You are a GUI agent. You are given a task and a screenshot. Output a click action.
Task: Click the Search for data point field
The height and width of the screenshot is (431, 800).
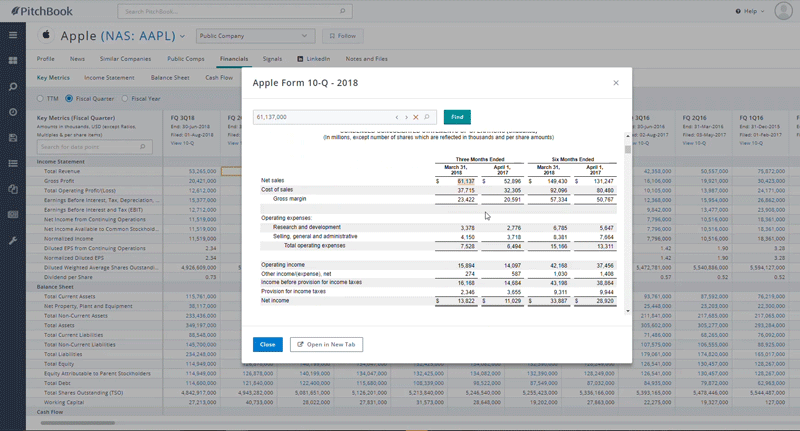click(x=94, y=147)
